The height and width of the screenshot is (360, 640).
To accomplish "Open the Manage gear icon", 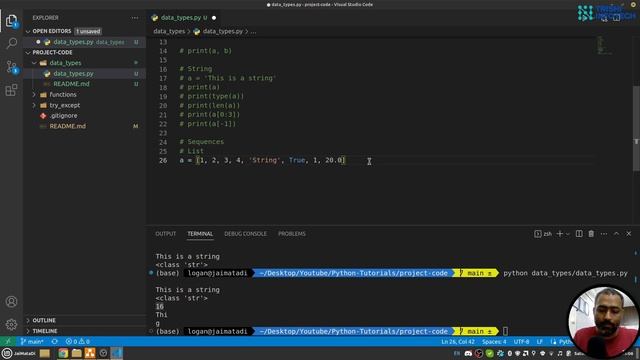I will pyautogui.click(x=11, y=324).
